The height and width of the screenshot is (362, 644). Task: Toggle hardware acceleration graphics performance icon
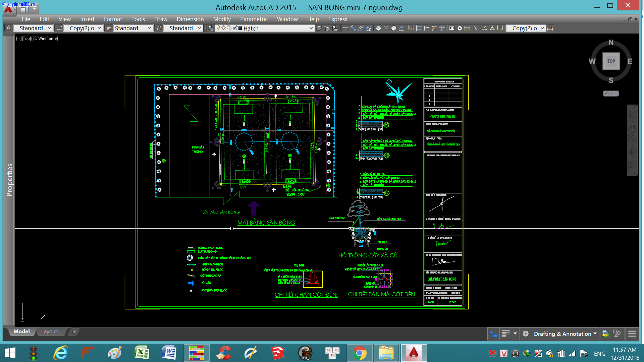click(605, 334)
